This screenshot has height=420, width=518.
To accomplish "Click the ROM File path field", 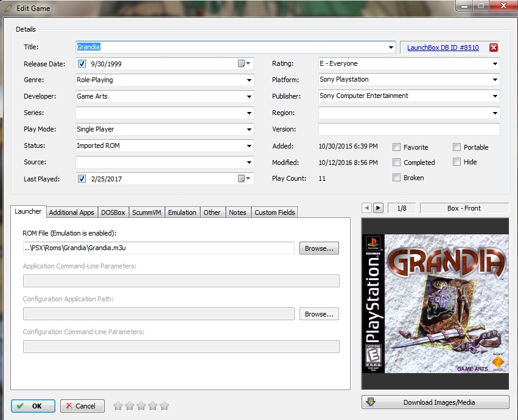I will point(159,248).
